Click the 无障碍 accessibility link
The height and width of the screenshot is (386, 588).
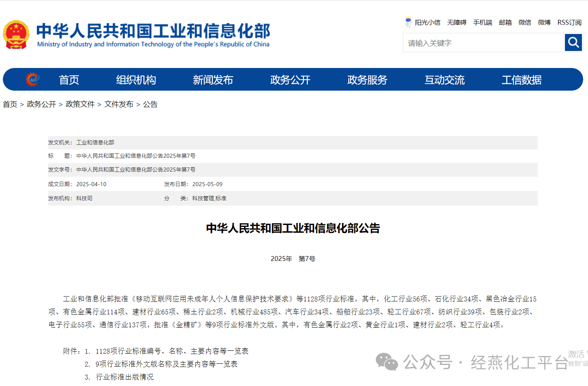click(456, 23)
